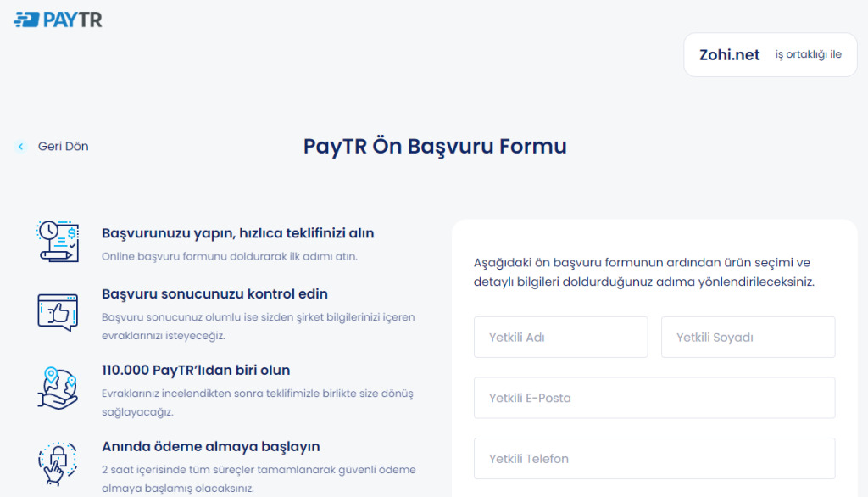The image size is (868, 497).
Task: Click the PayTR logo
Action: point(58,20)
